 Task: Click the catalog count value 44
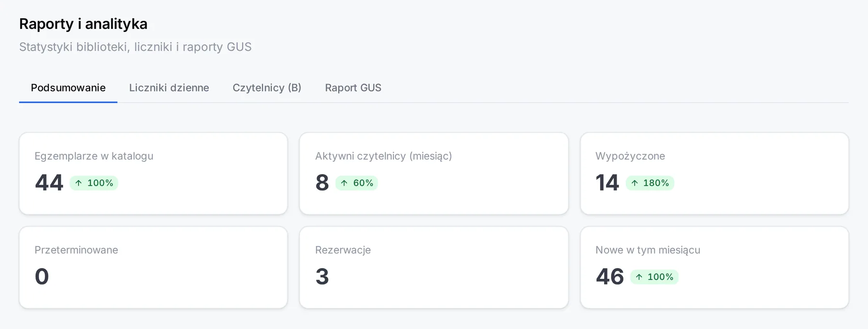pyautogui.click(x=49, y=183)
